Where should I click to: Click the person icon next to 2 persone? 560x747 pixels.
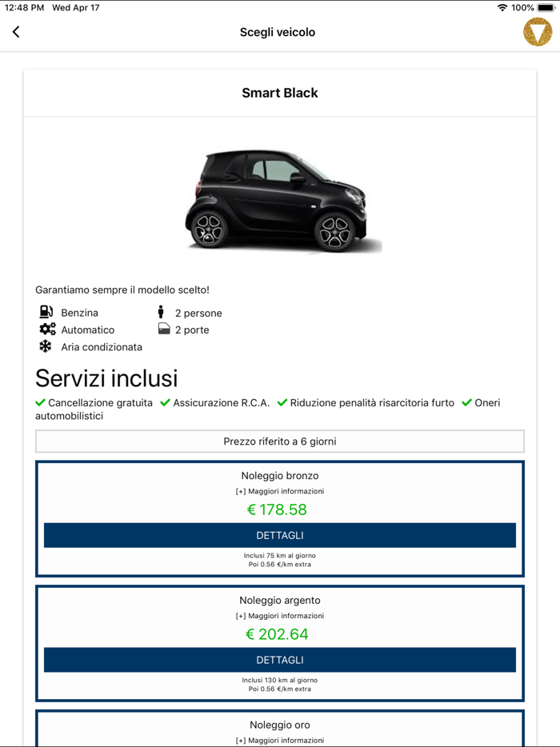162,313
